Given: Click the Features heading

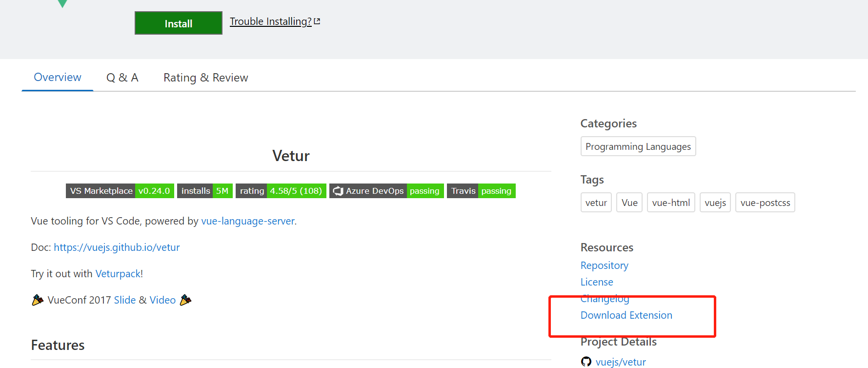Looking at the screenshot, I should [58, 345].
